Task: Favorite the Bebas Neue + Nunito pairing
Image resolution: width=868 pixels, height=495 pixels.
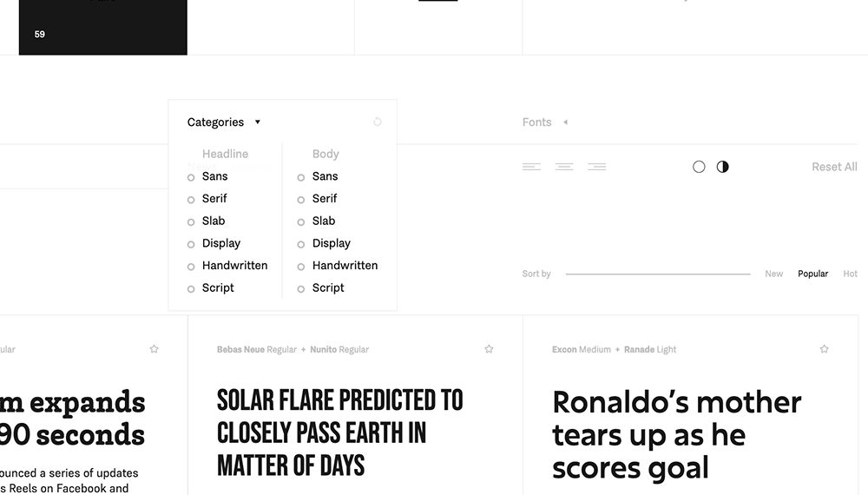Action: tap(489, 349)
